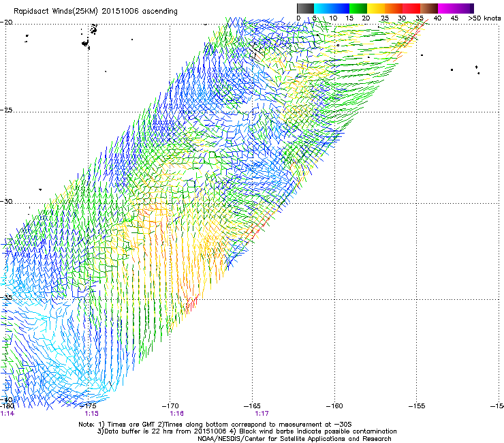This screenshot has width=504, height=443.
Task: Click the "40" knots label in the legend
Action: coord(437,18)
